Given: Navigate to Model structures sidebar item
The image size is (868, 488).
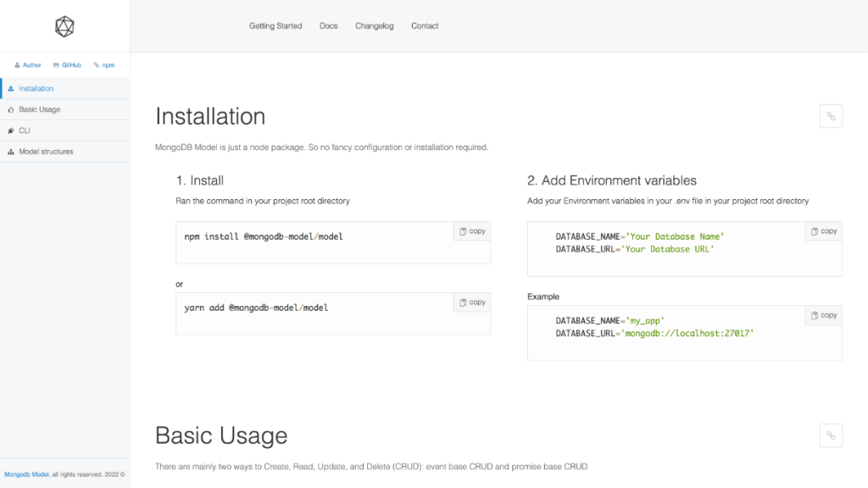Looking at the screenshot, I should click(46, 152).
